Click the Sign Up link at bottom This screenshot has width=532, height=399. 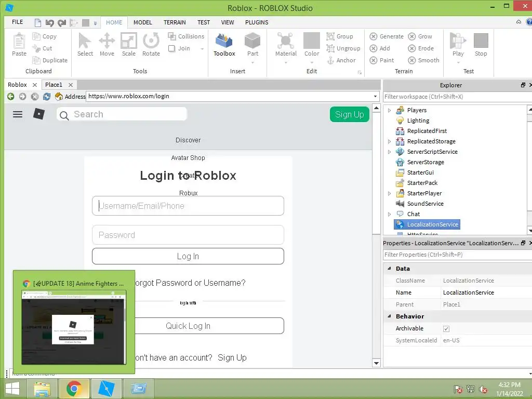(x=232, y=358)
